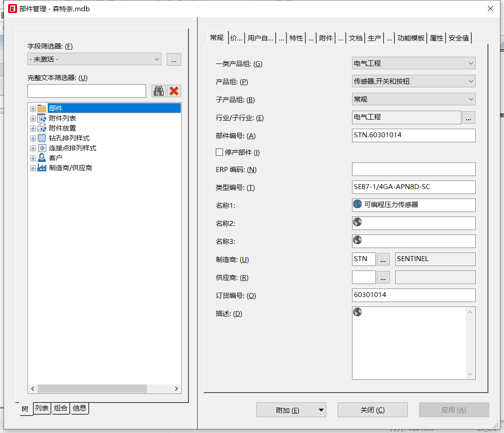Click the tree horizontal scrollbar thumb
This screenshot has height=433, width=504.
[x=92, y=388]
